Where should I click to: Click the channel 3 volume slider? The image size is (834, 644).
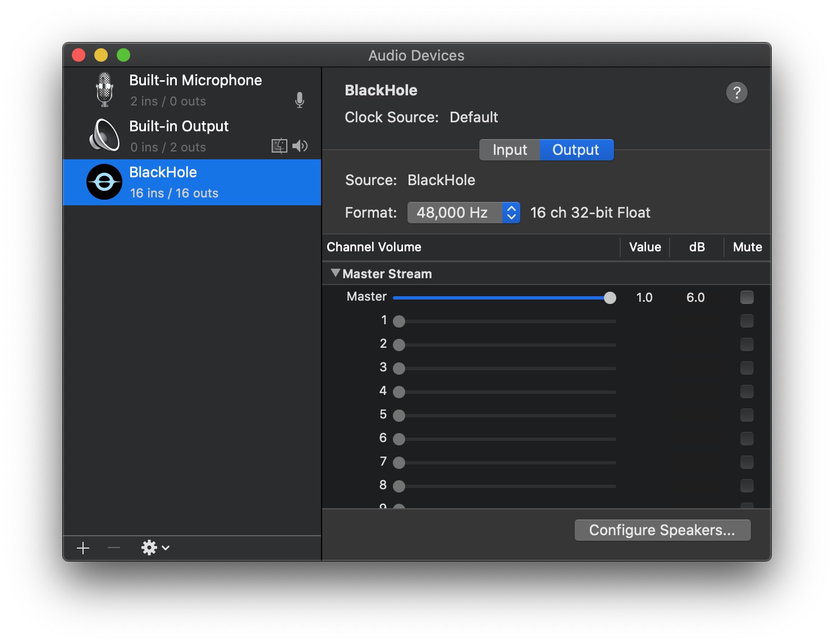pos(505,369)
